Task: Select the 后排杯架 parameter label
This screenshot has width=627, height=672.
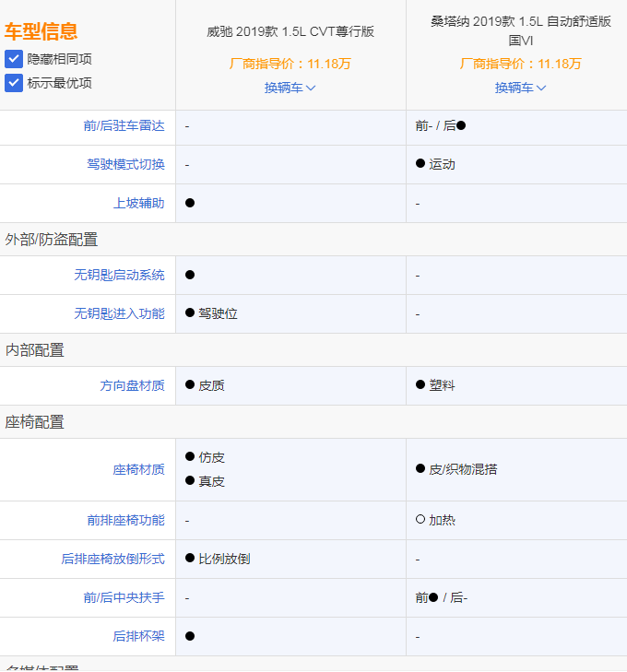Action: 138,637
